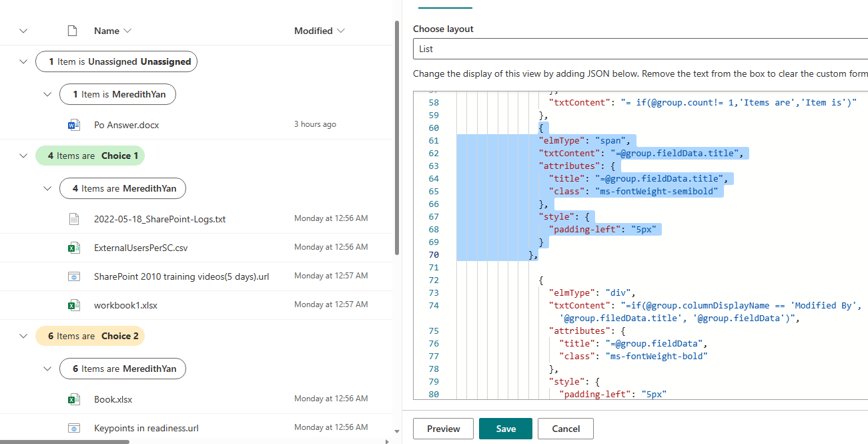Click Modified time for workbook1.xlsx

(x=331, y=304)
